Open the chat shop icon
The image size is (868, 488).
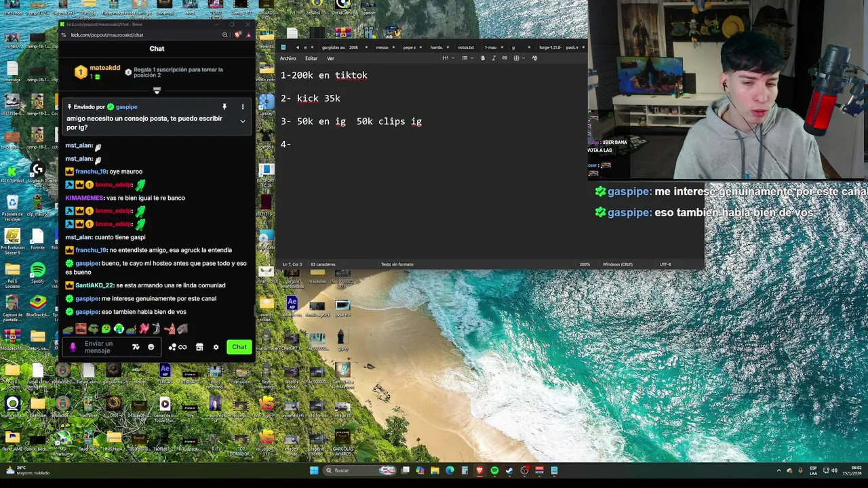tap(199, 347)
